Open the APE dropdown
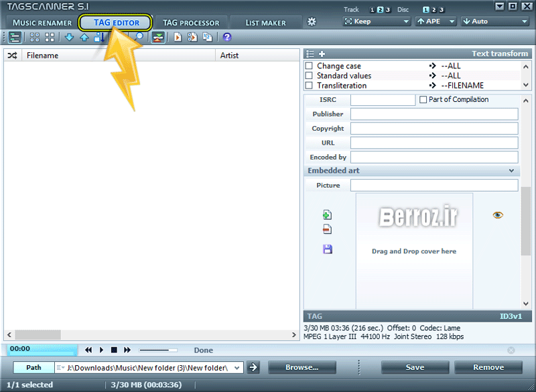Screen dimensions: 536x392 pos(435,21)
